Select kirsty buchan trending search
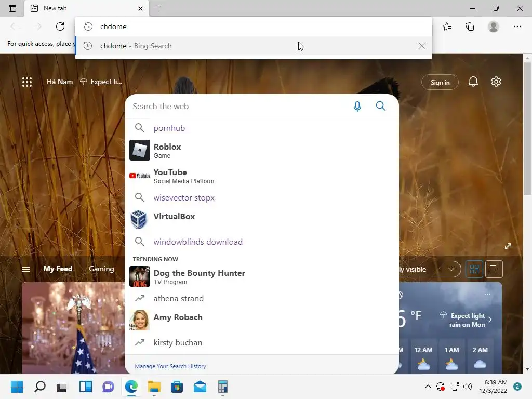Image resolution: width=532 pixels, height=399 pixels. tap(262, 342)
